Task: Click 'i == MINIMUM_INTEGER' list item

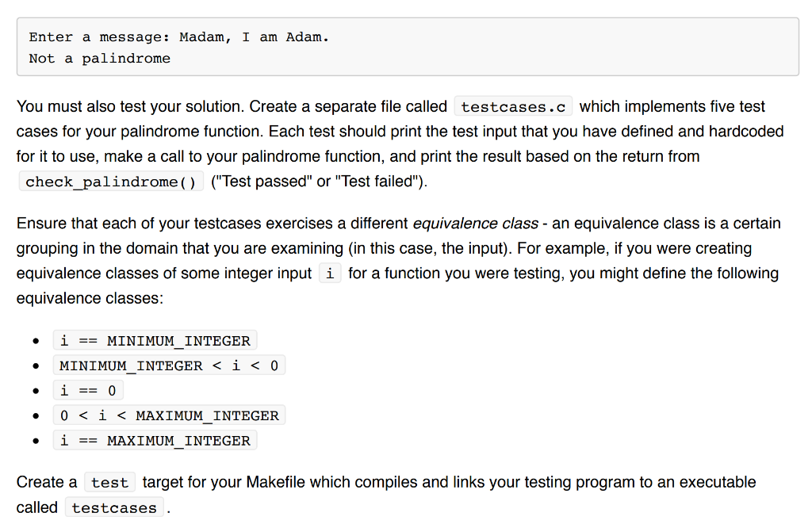Action: [x=155, y=341]
